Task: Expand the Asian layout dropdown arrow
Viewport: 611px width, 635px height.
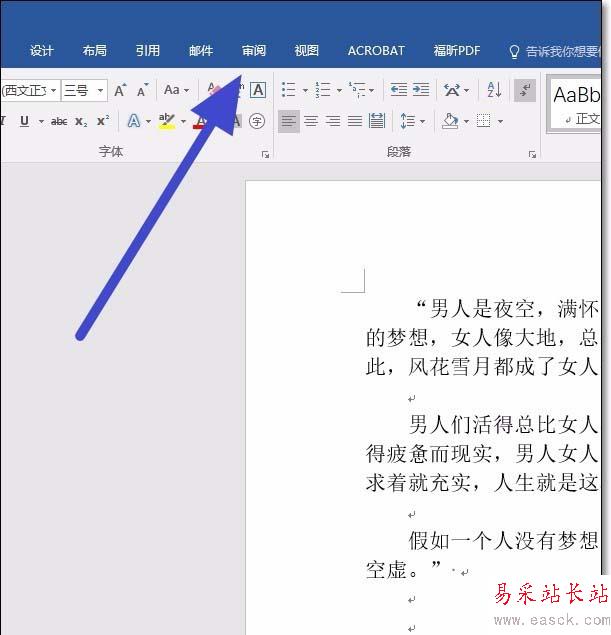Action: [466, 90]
